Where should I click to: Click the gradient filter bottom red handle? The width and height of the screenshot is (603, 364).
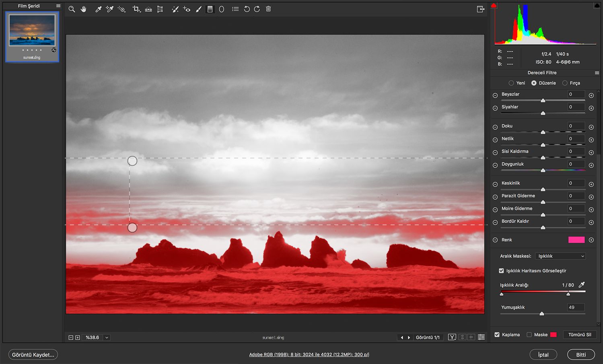pos(132,228)
